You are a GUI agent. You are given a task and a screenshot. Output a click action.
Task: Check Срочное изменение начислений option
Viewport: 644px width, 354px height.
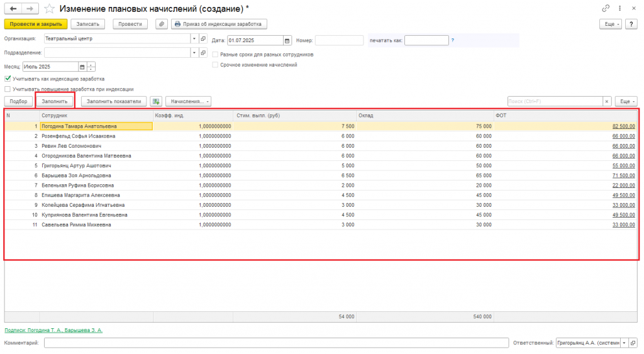[215, 65]
